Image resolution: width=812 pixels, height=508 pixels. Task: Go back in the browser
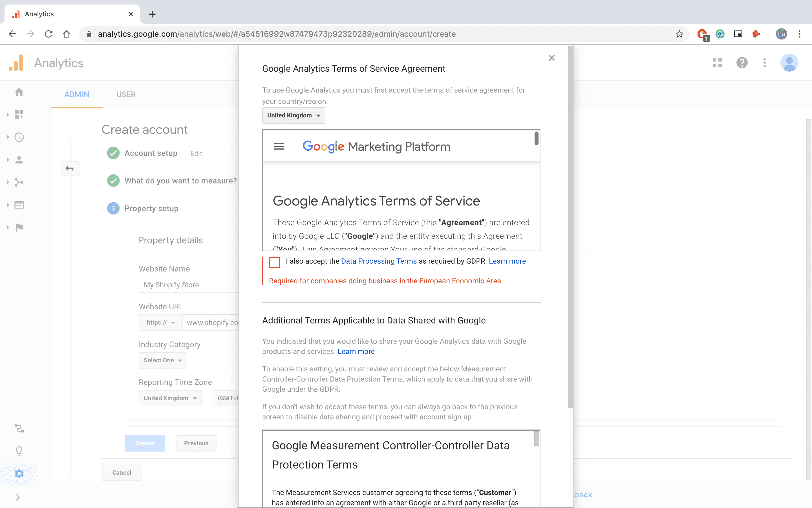pyautogui.click(x=12, y=34)
